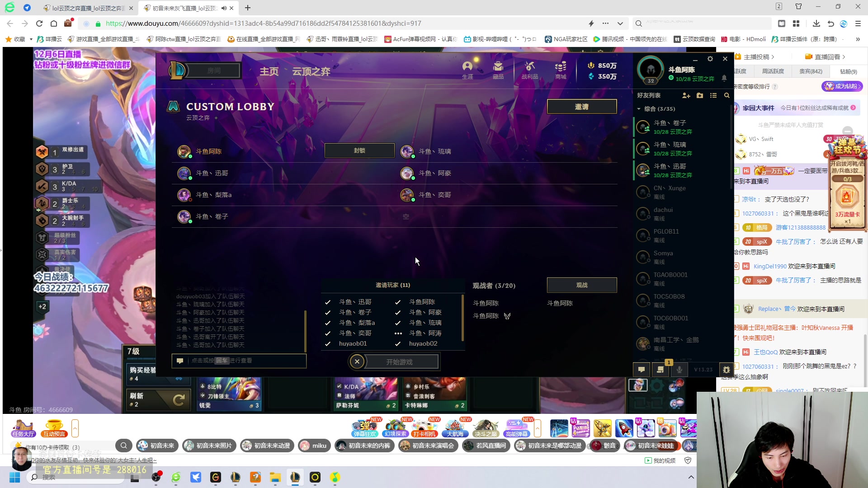Screen dimensions: 868x488
Task: Click the bug report icon
Action: (726, 369)
